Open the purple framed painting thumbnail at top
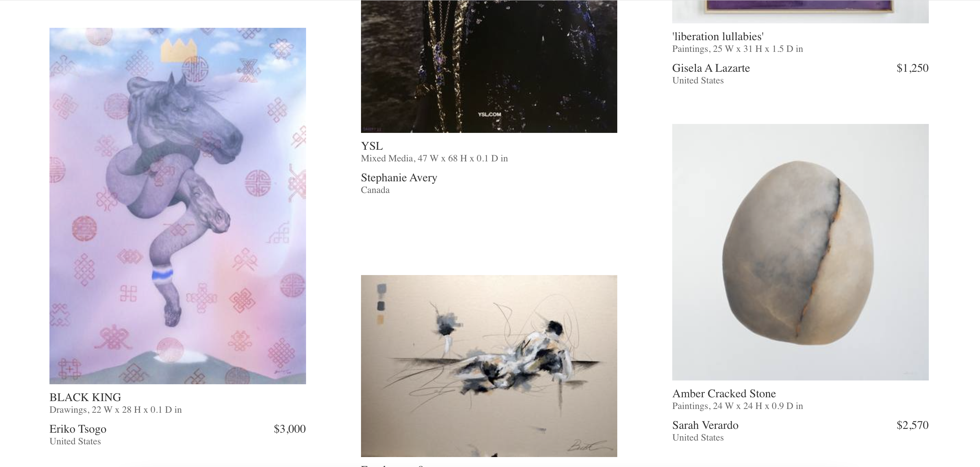This screenshot has width=980, height=467. pyautogui.click(x=800, y=11)
